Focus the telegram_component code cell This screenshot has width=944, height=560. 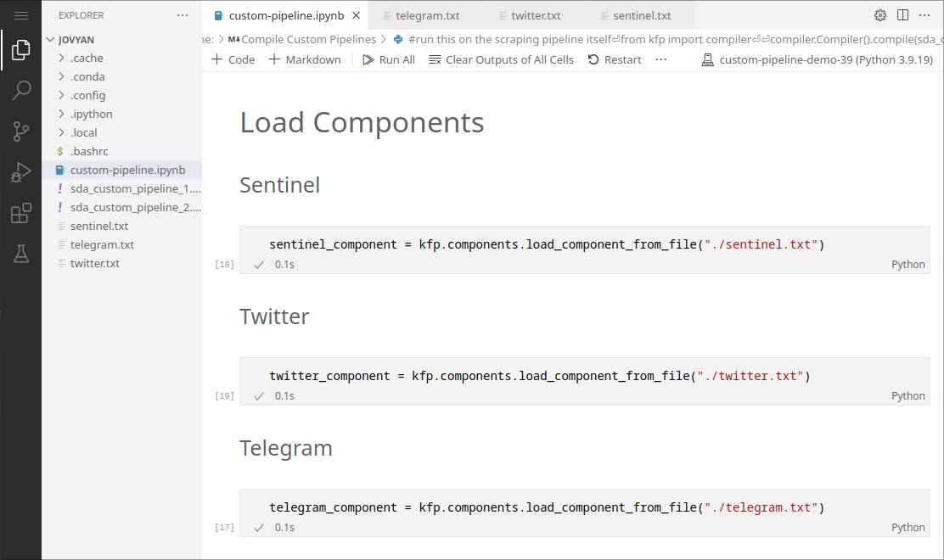(585, 507)
